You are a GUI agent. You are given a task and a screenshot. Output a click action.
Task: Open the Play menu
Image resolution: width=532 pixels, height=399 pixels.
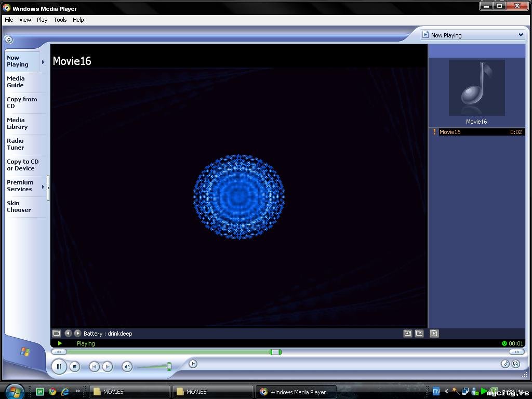(x=42, y=20)
